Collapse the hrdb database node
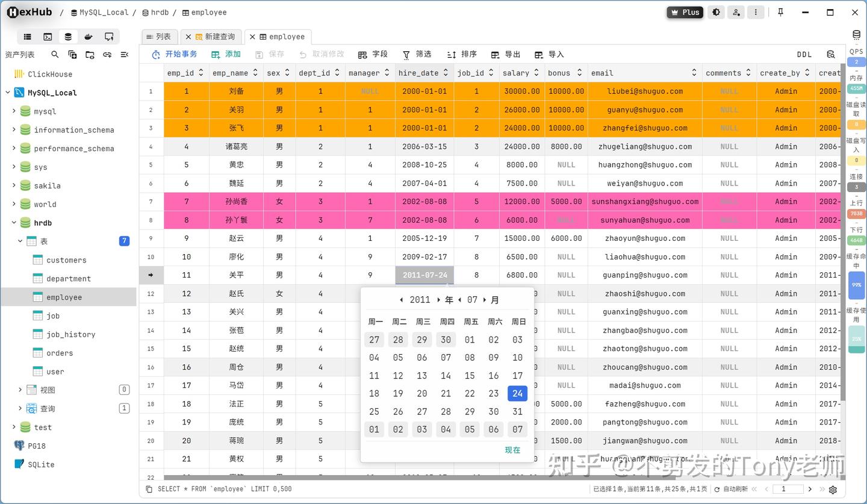 [x=14, y=223]
